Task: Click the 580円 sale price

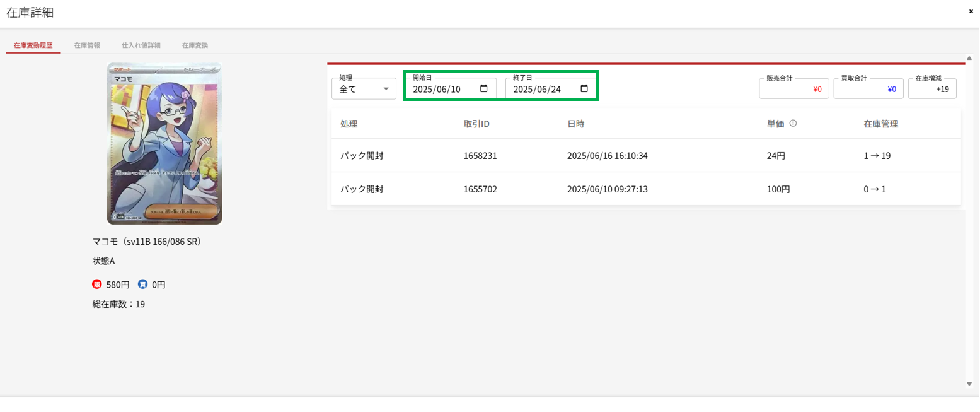Action: point(118,285)
